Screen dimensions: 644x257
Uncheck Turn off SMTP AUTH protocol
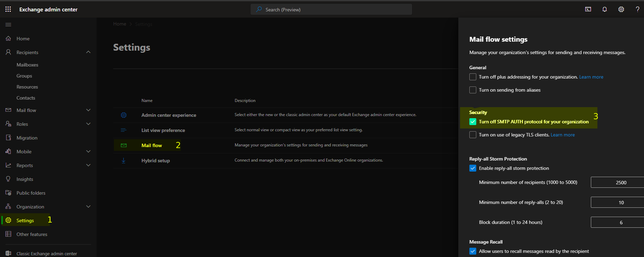click(x=473, y=122)
